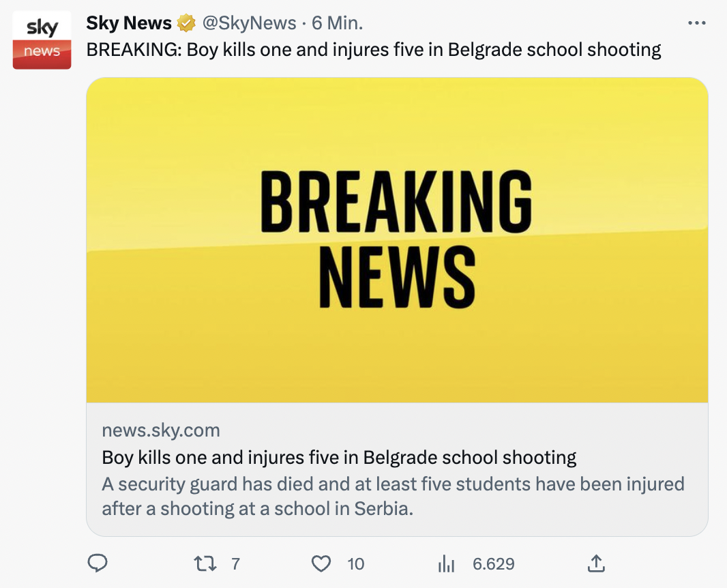Open the Sky News display name
Viewport: 727px width, 588px height.
[x=128, y=24]
